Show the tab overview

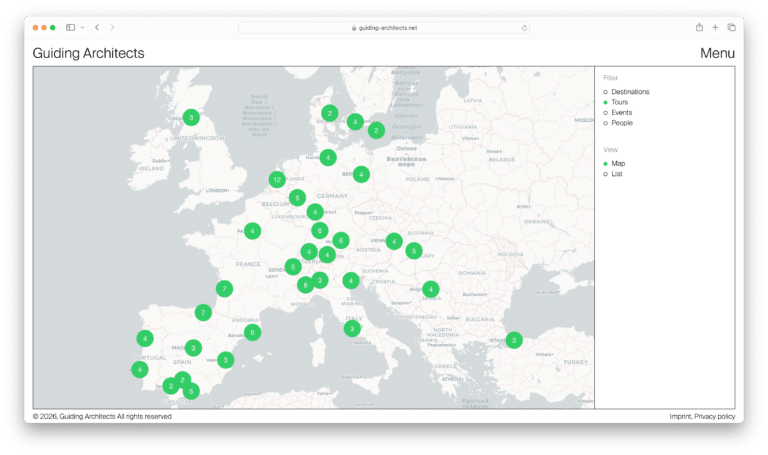(731, 27)
